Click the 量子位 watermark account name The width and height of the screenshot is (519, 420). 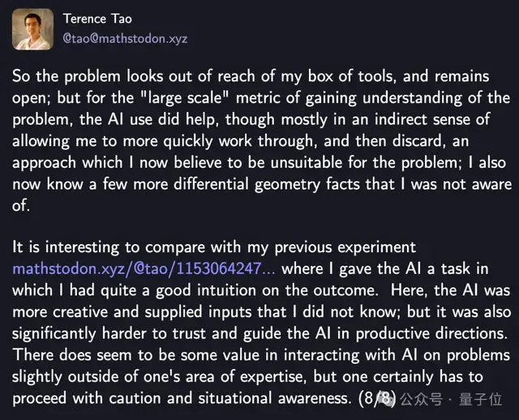pos(484,399)
